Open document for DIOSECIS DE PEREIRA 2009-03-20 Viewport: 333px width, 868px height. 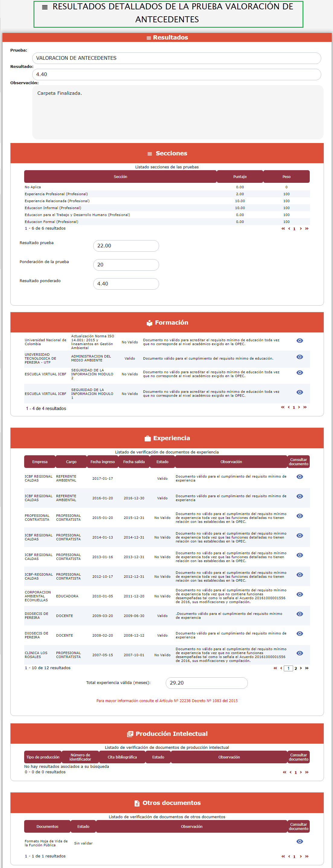(299, 614)
